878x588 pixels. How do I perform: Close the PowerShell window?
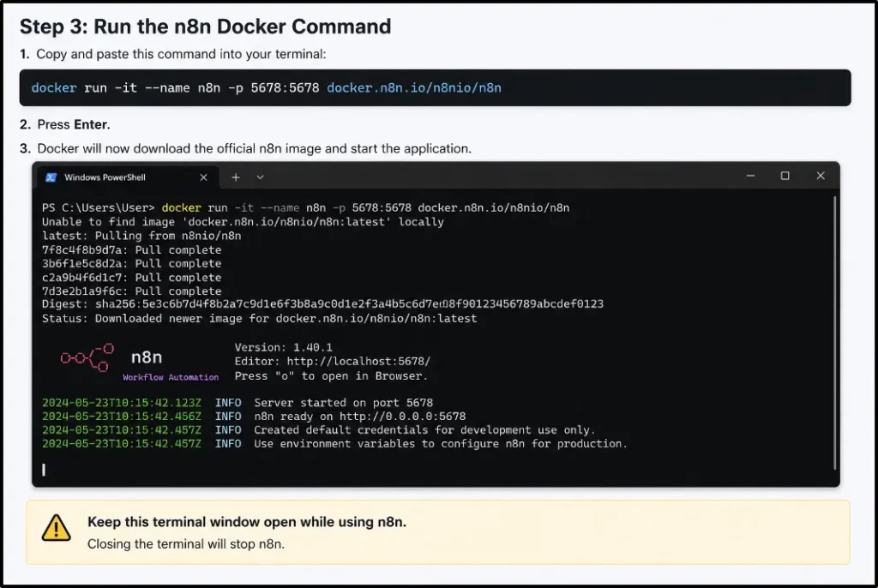pos(821,176)
